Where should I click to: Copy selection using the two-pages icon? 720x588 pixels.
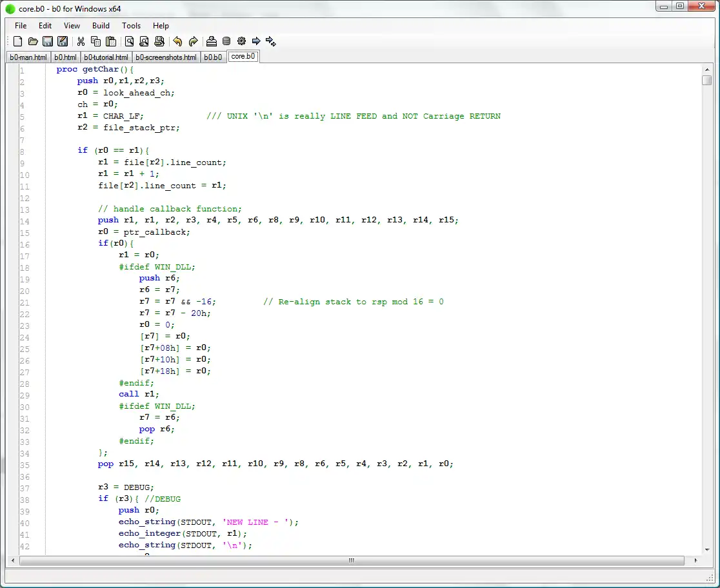coord(95,41)
